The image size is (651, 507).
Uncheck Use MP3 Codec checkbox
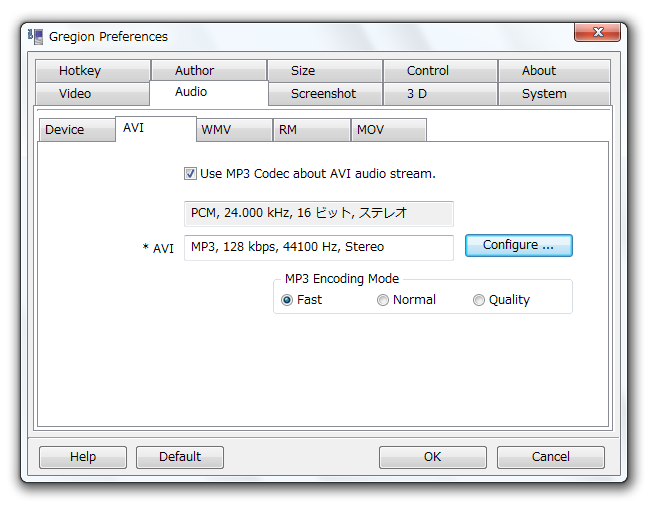(190, 174)
